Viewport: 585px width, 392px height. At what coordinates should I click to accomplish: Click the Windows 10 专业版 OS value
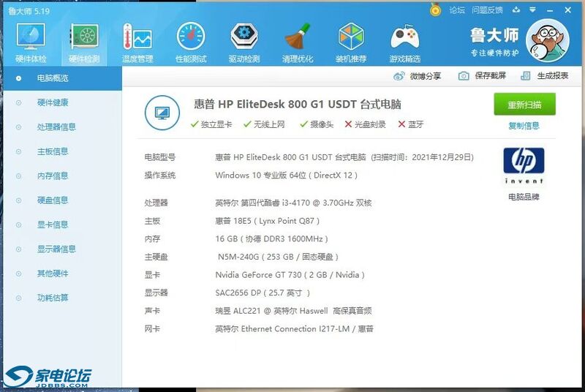(x=286, y=176)
